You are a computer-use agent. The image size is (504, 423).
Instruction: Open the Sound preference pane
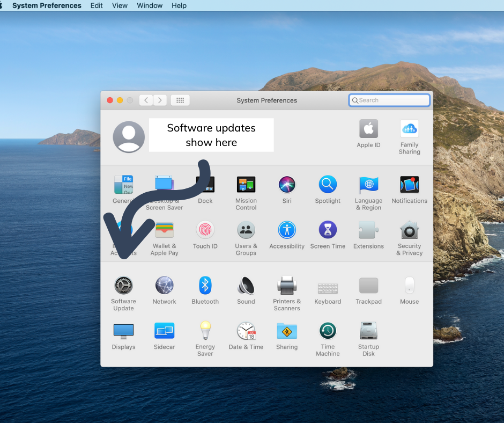(246, 285)
